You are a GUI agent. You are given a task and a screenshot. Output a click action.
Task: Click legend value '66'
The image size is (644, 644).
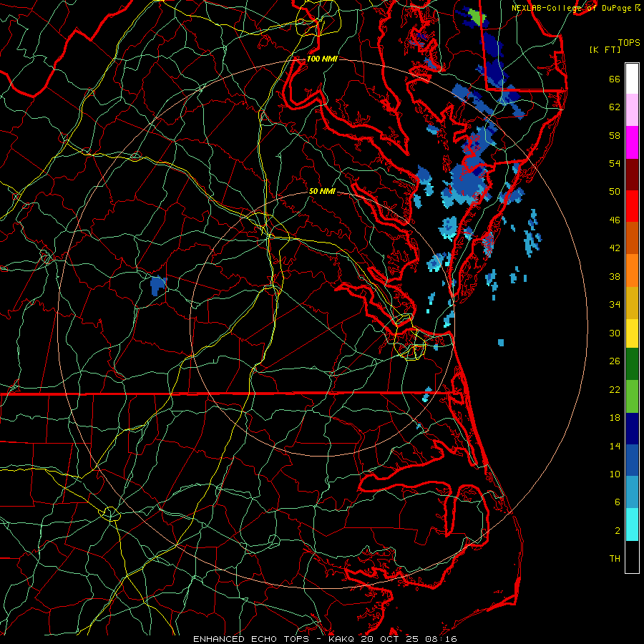coord(615,79)
